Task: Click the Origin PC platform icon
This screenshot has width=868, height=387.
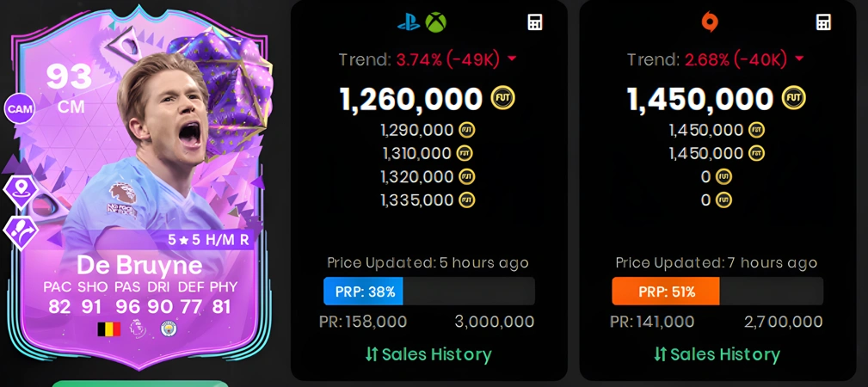Action: coord(710,22)
